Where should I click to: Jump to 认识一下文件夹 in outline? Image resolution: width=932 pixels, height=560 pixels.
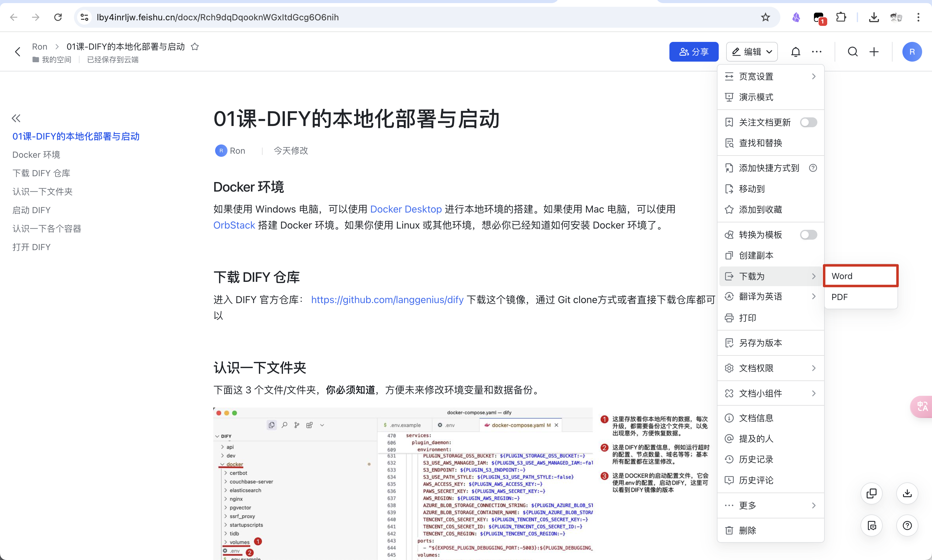coord(42,192)
